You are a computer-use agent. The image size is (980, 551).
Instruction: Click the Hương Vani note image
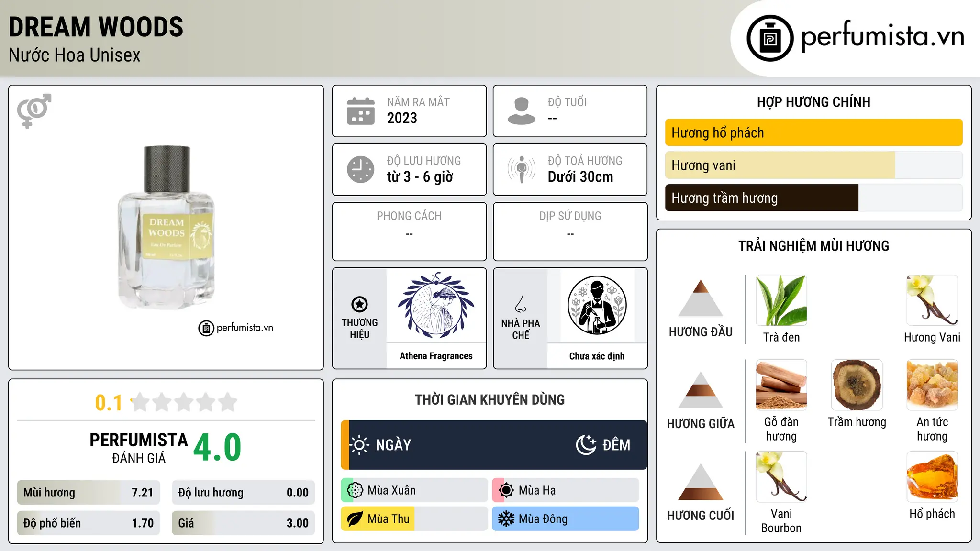pyautogui.click(x=932, y=300)
